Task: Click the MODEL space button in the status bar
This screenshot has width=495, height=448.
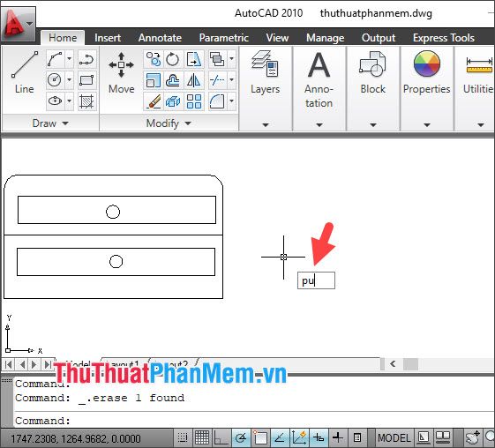Action: (394, 437)
